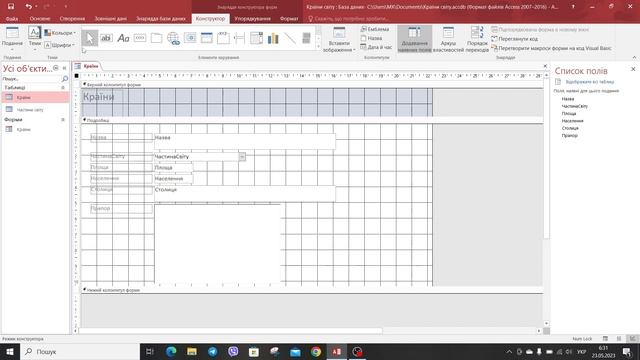Click the Tell me search box
Image resolution: width=640 pixels, height=360 pixels.
(348, 19)
